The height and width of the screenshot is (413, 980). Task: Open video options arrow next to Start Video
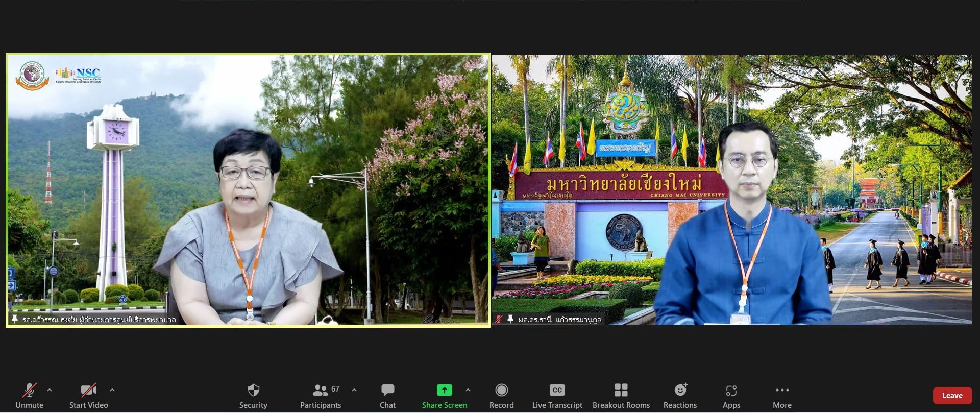pos(112,390)
